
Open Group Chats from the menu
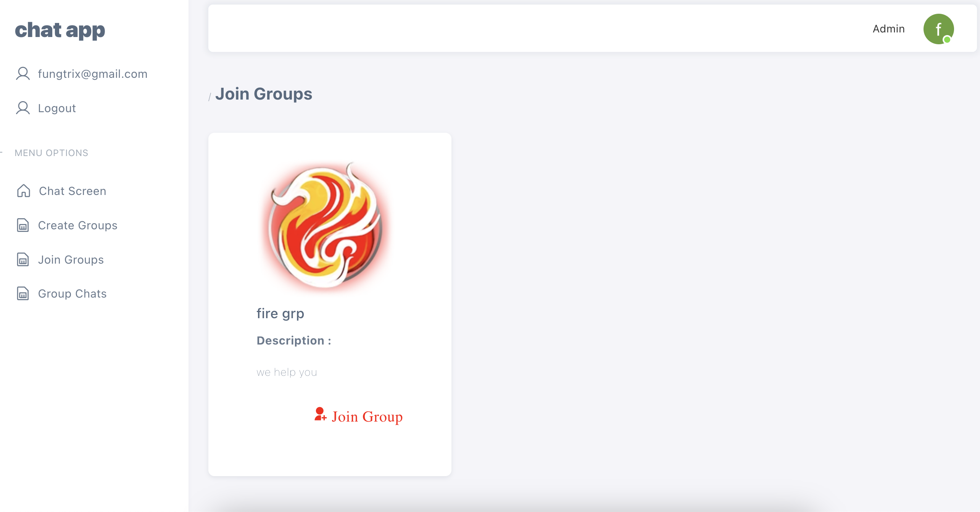(x=72, y=294)
